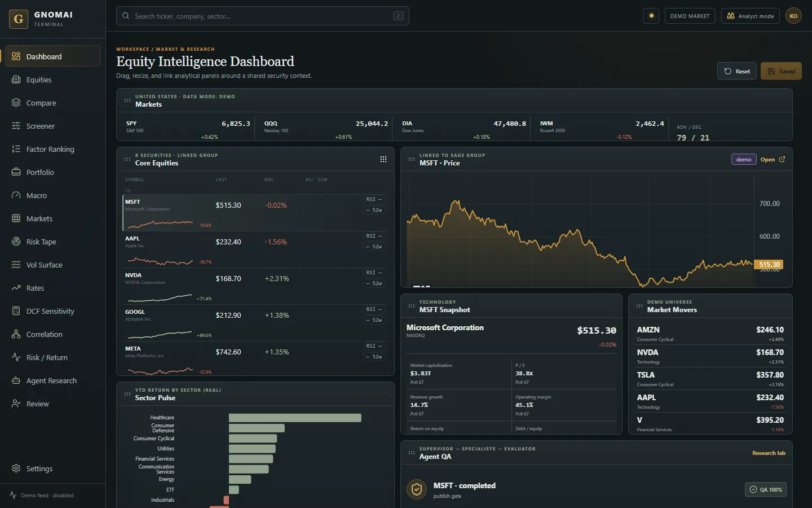Open the Rates trend icon
Viewport: 812px width, 508px height.
[16, 288]
